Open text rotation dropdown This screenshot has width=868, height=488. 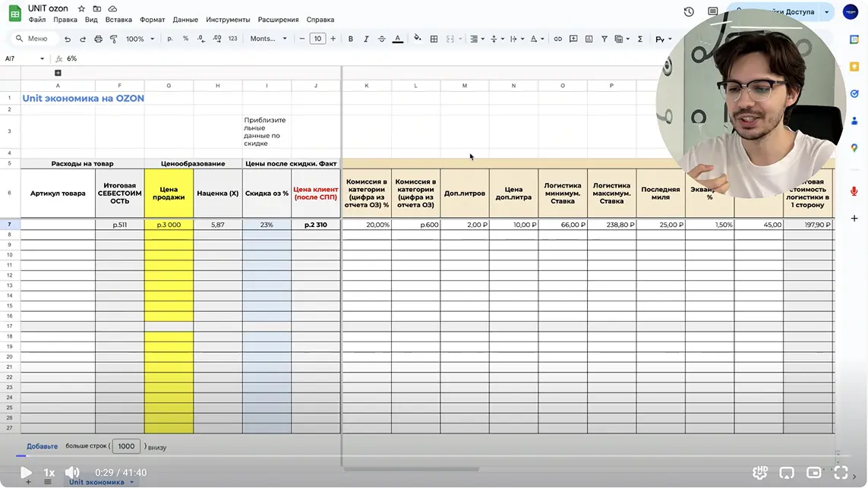pyautogui.click(x=536, y=39)
